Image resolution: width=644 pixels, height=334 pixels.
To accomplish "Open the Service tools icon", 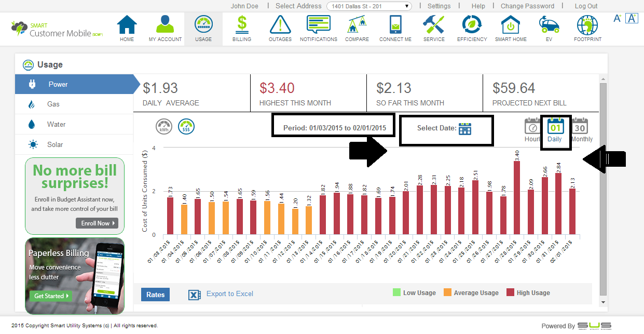I will (x=433, y=25).
